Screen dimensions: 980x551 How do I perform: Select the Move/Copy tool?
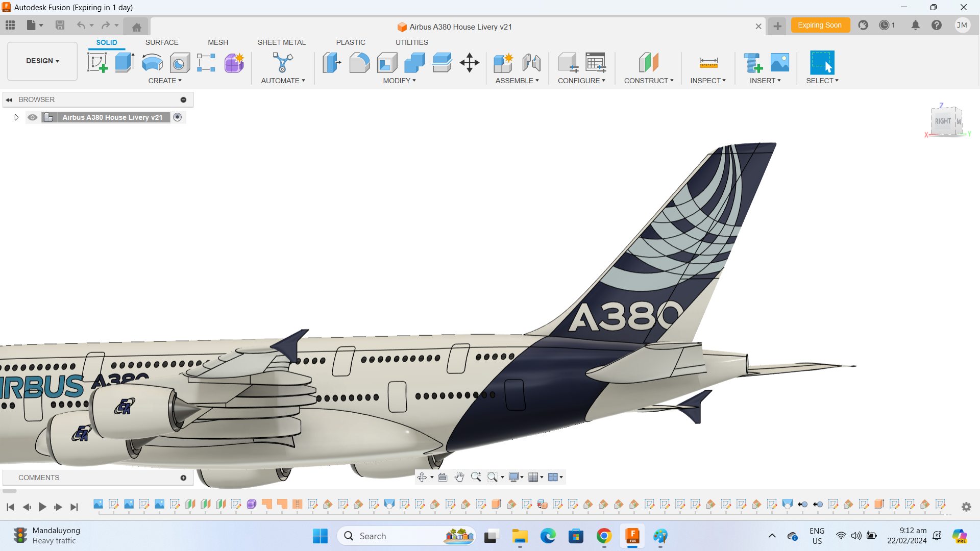coord(469,62)
